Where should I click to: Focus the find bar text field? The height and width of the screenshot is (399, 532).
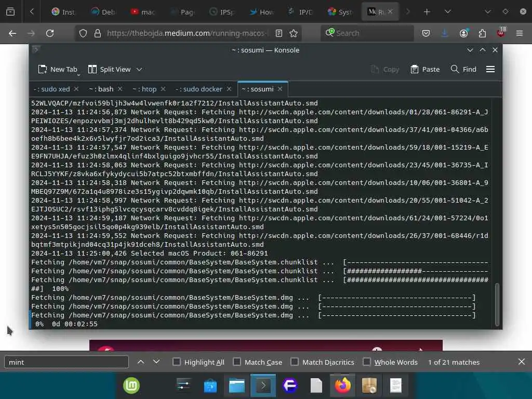point(66,362)
